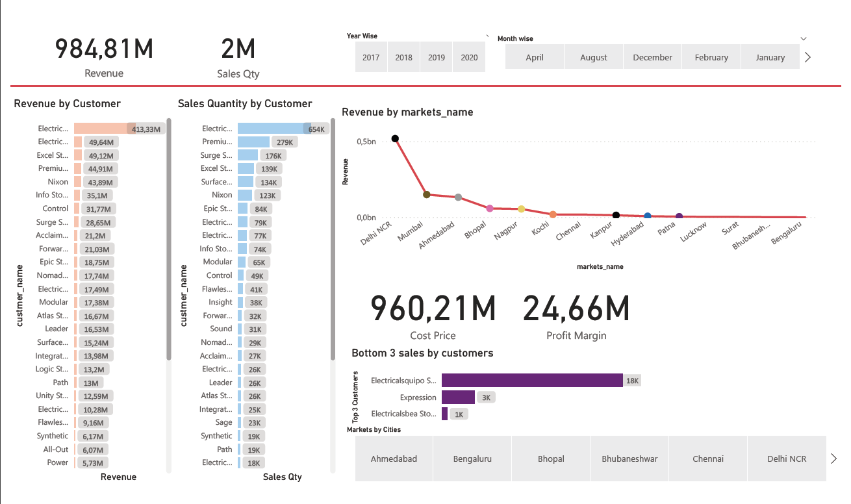Select the Expression bar in Bottom 3 sales
Screen dimensions: 851x504
coord(458,396)
